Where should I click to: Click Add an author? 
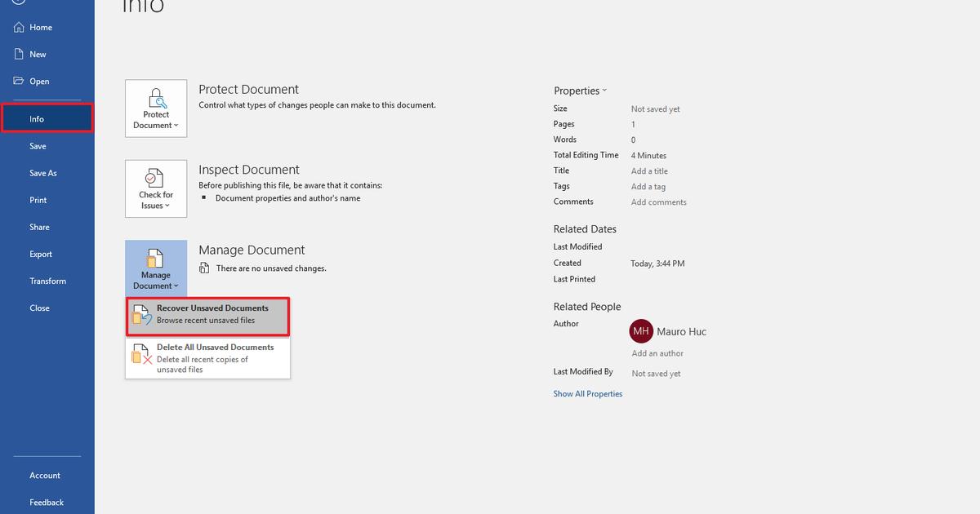point(657,352)
